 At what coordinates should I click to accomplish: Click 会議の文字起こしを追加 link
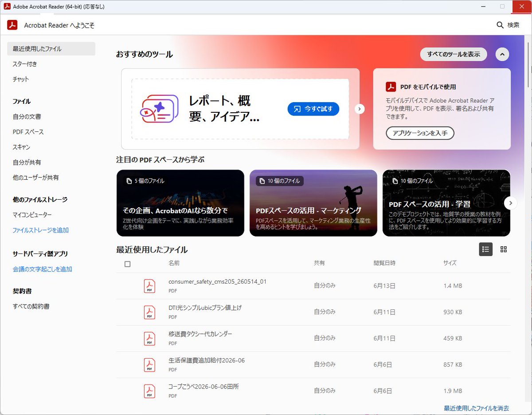[x=43, y=269]
